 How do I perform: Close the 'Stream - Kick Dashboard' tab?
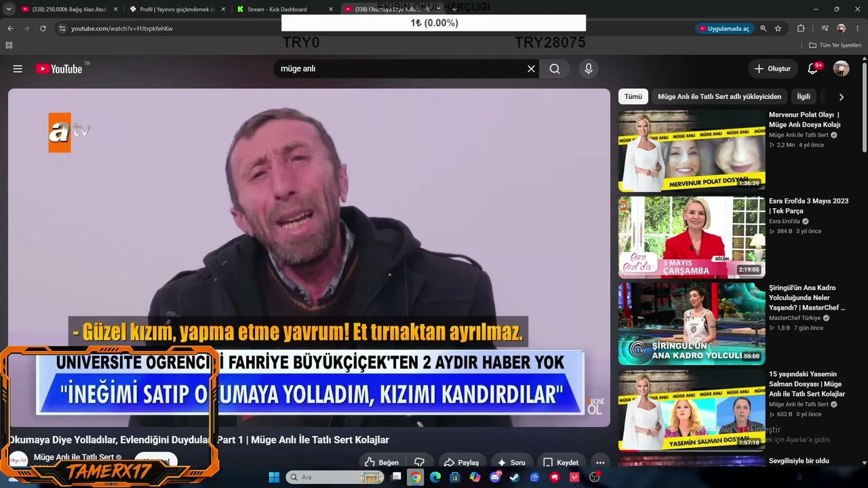[331, 9]
